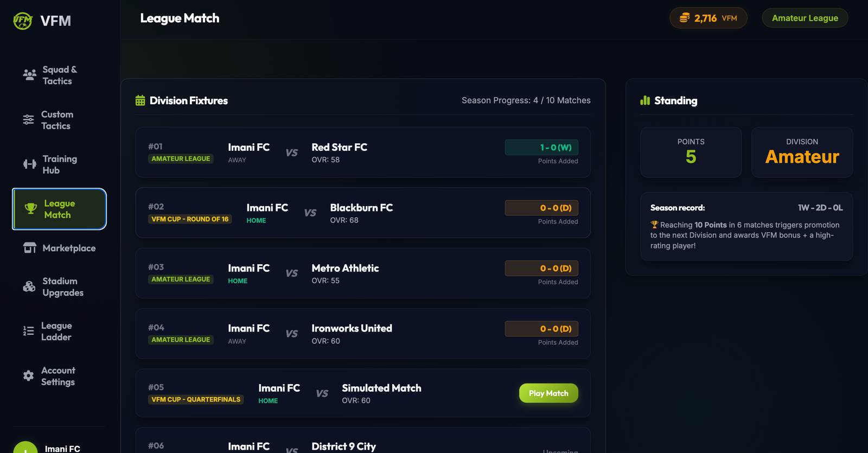868x453 pixels.
Task: Select fixture #03 versus Metro Athletic
Action: (363, 273)
